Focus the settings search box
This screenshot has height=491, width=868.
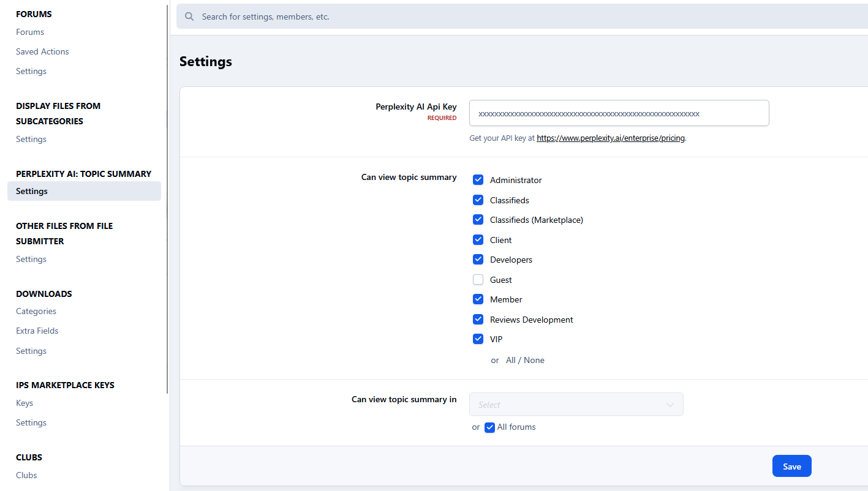tap(521, 17)
